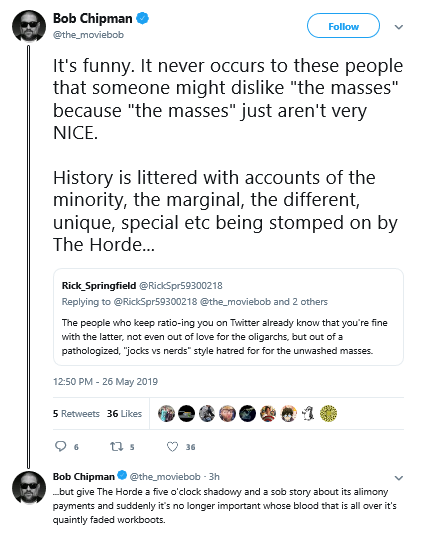Viewport: 428px width, 543px height.
Task: Click the @RickSpr59300218 handle in the quote
Action: (x=181, y=286)
